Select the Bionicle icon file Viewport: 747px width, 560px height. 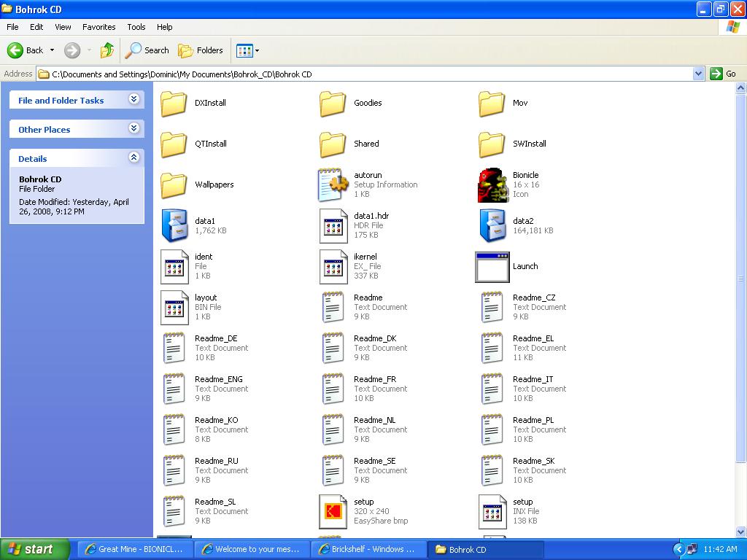click(493, 185)
